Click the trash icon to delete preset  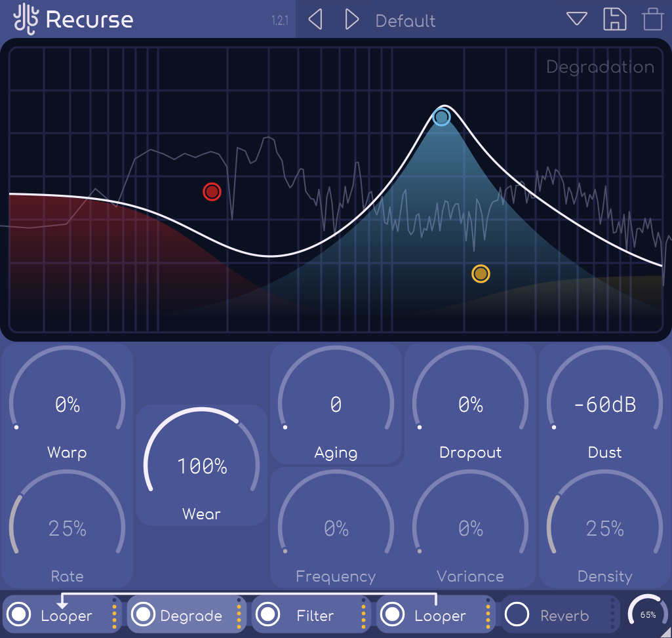(652, 20)
